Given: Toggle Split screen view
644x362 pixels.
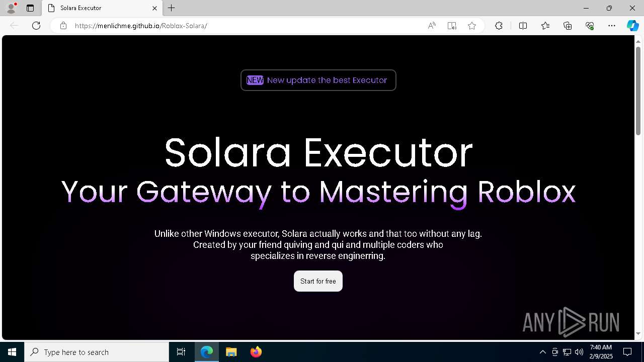Looking at the screenshot, I should pos(523,26).
